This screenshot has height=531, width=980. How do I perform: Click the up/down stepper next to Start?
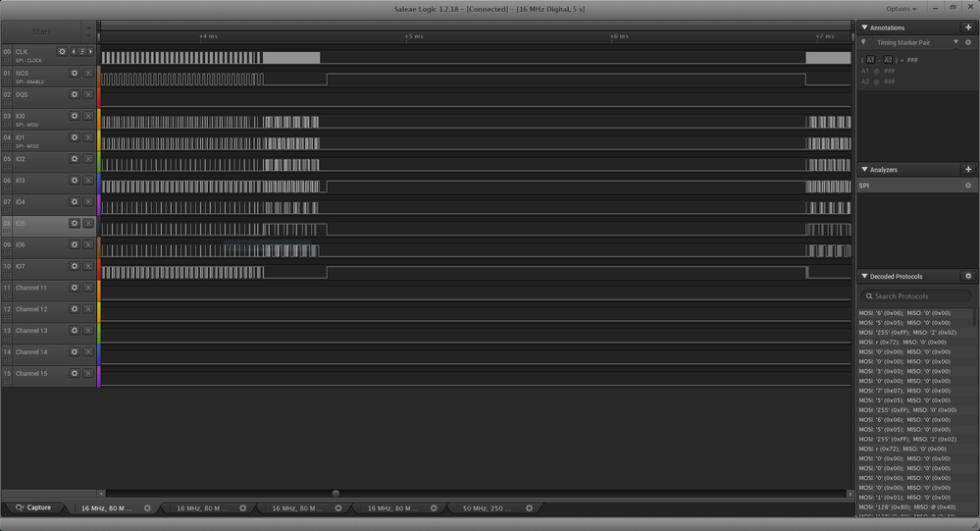tap(88, 31)
